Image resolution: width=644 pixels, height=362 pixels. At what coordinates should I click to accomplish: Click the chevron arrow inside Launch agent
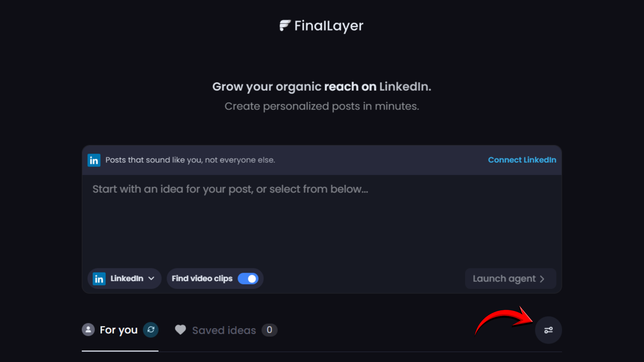tap(542, 279)
